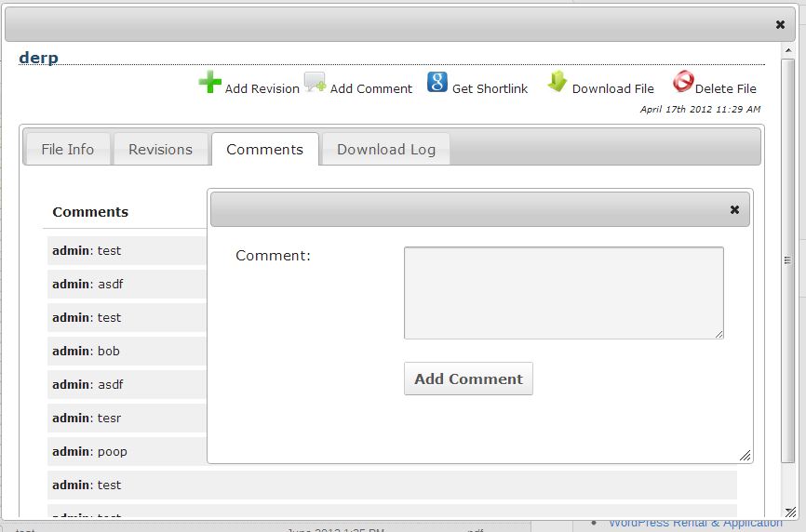Close the comment dialog with its X
806x532 pixels.
[734, 209]
